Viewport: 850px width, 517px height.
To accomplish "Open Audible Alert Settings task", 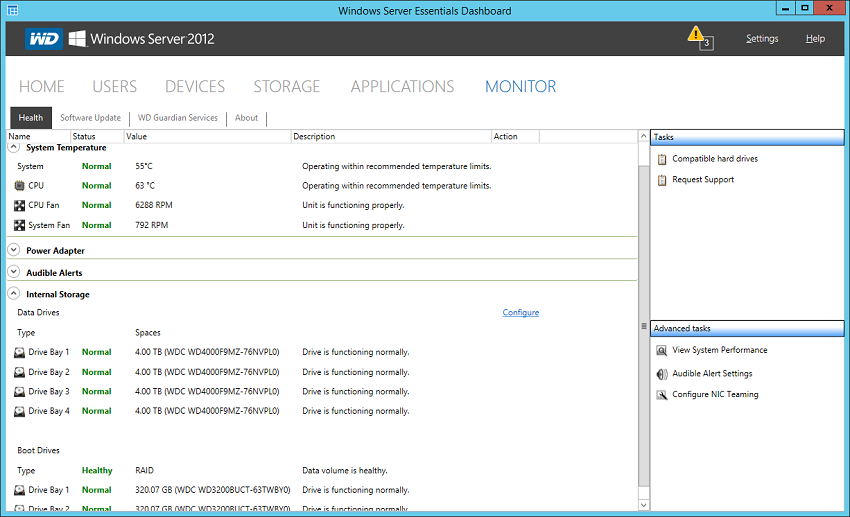I will [x=712, y=373].
